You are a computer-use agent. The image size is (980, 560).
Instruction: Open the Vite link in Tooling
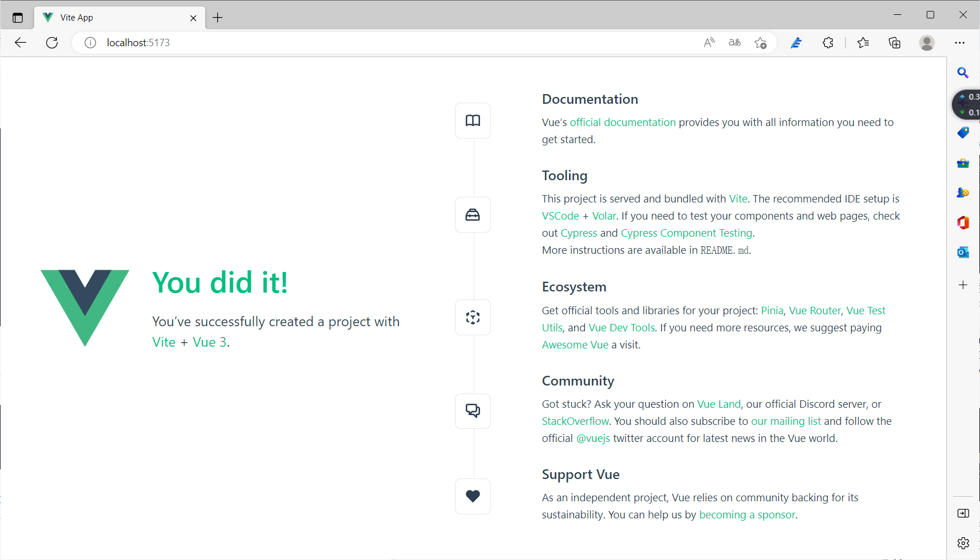(x=738, y=198)
